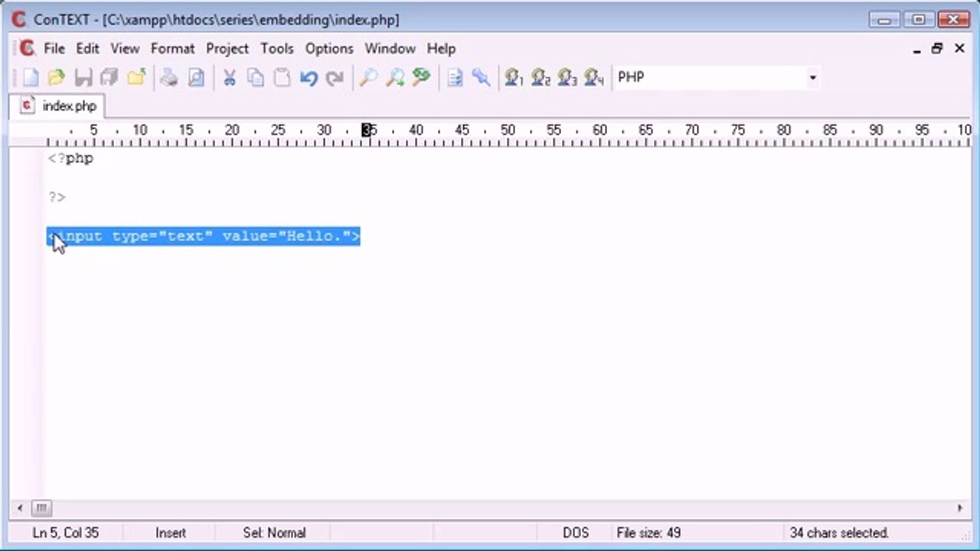Image resolution: width=980 pixels, height=551 pixels.
Task: Click Find Next magnifier icon
Action: [395, 77]
